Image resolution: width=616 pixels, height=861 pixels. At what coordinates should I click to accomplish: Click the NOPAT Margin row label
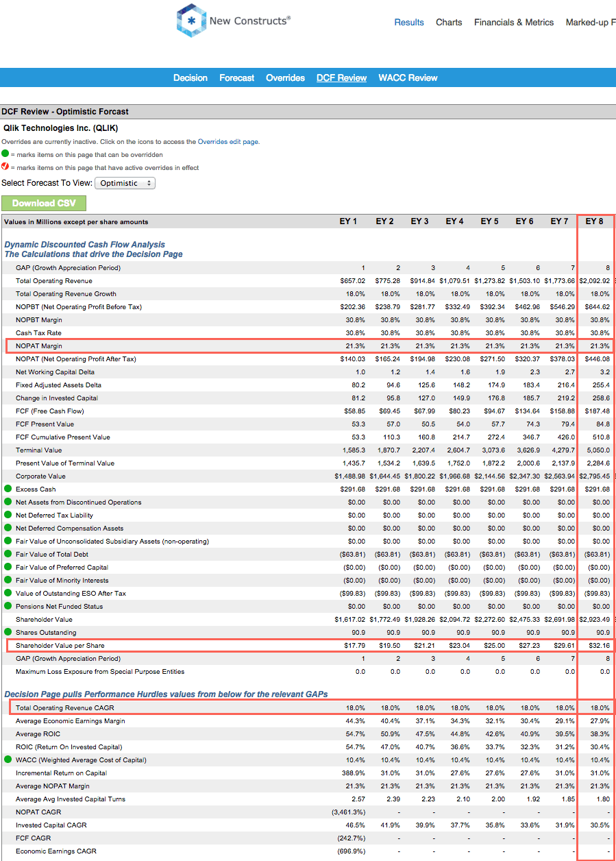point(38,345)
